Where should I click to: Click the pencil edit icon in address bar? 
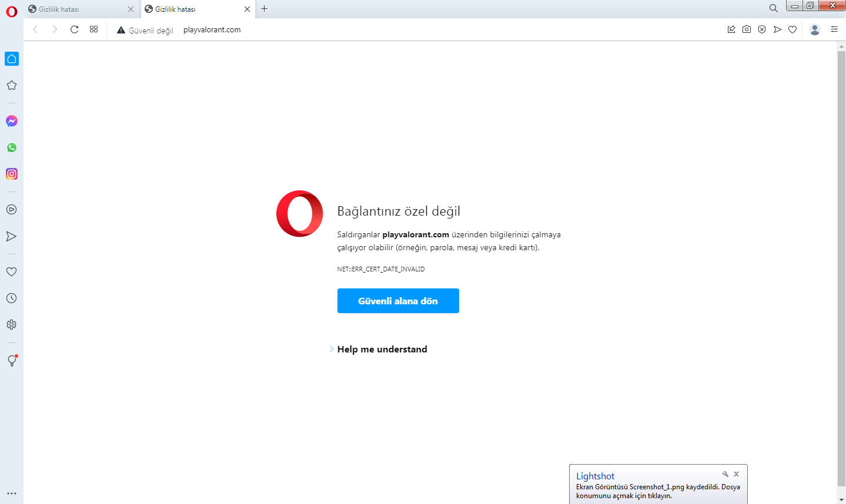[731, 29]
